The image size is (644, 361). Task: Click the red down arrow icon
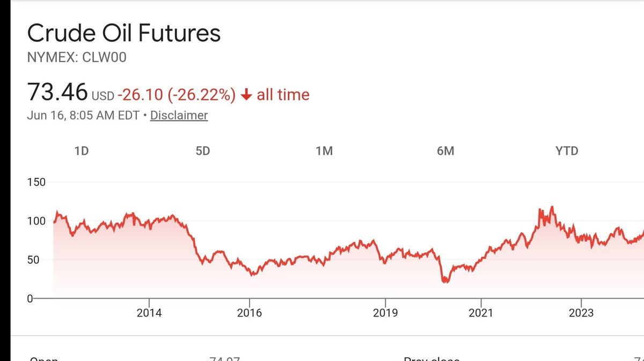246,95
